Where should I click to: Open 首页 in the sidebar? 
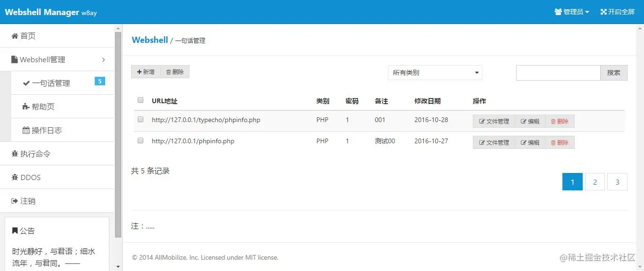(57, 36)
